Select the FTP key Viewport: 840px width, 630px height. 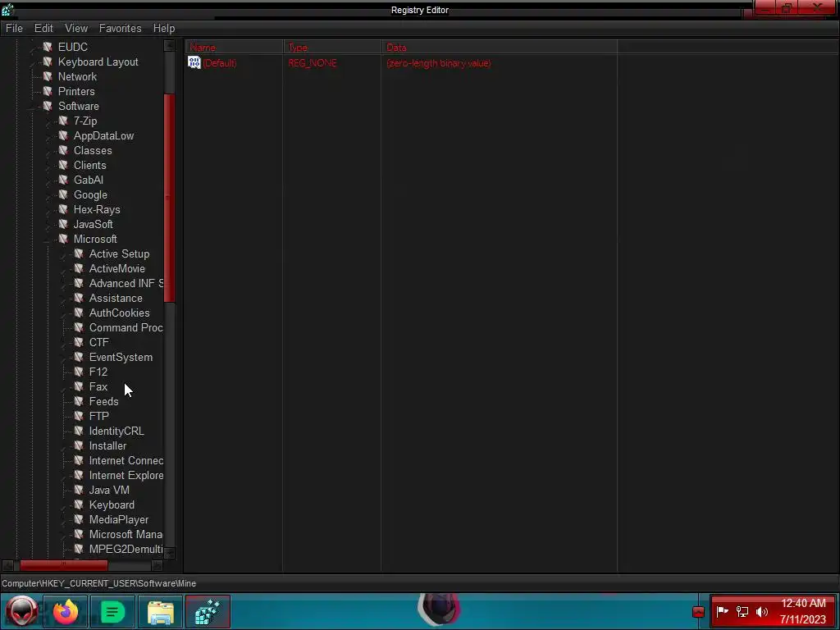(x=98, y=416)
